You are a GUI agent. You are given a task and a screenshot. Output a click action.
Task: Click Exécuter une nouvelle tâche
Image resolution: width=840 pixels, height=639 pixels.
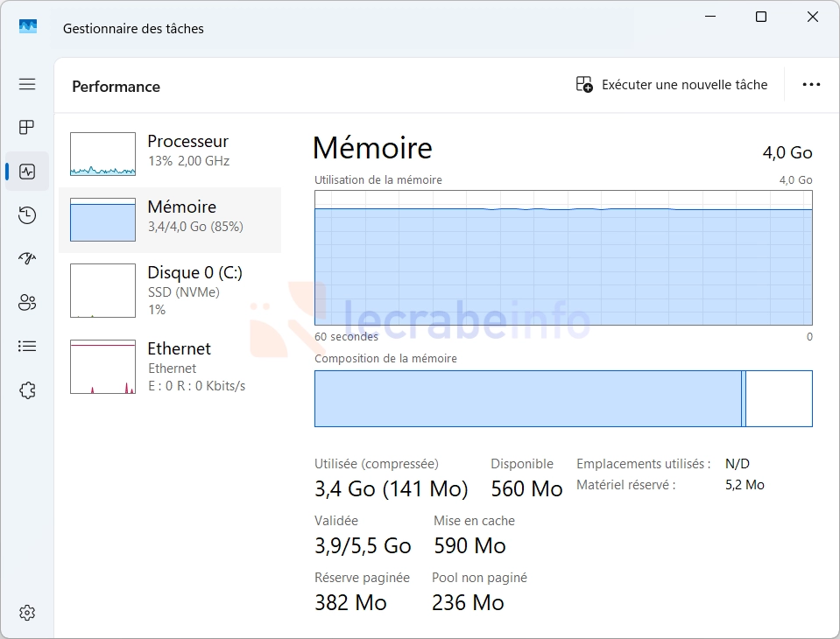(672, 85)
